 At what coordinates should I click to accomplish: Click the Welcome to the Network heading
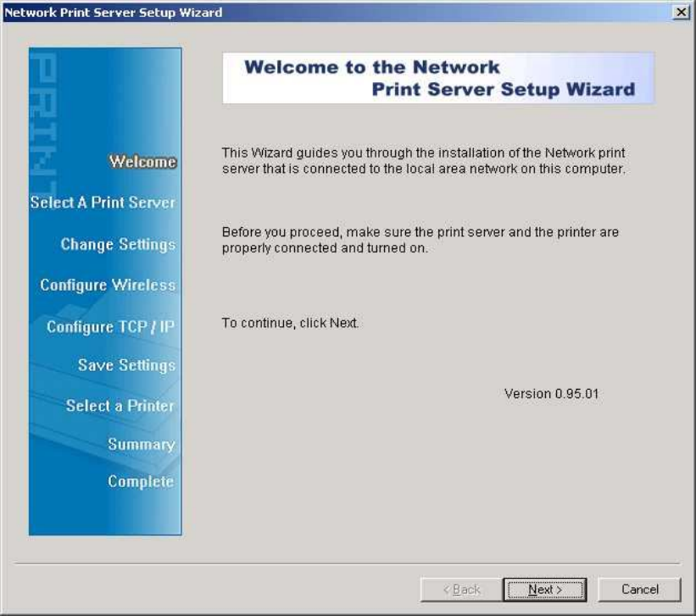point(438,78)
